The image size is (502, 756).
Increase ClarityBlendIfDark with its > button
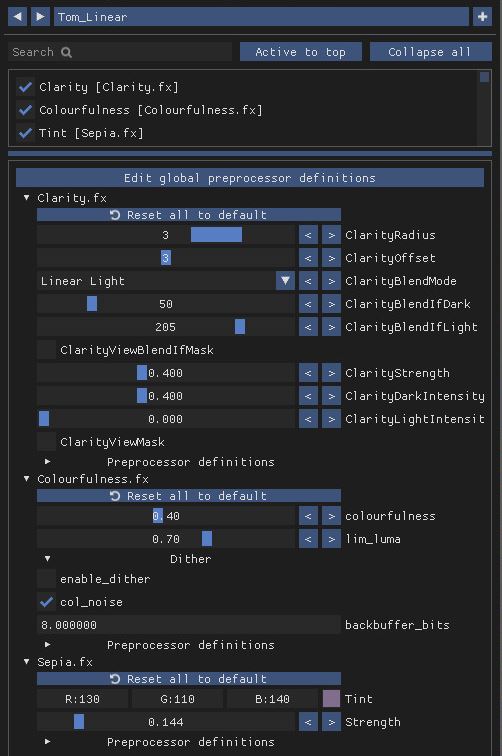click(x=331, y=304)
